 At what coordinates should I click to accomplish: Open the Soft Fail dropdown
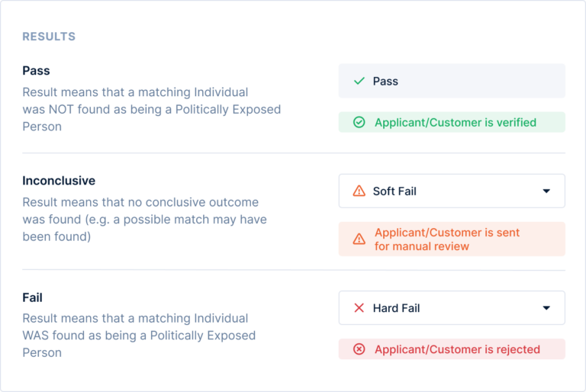452,191
